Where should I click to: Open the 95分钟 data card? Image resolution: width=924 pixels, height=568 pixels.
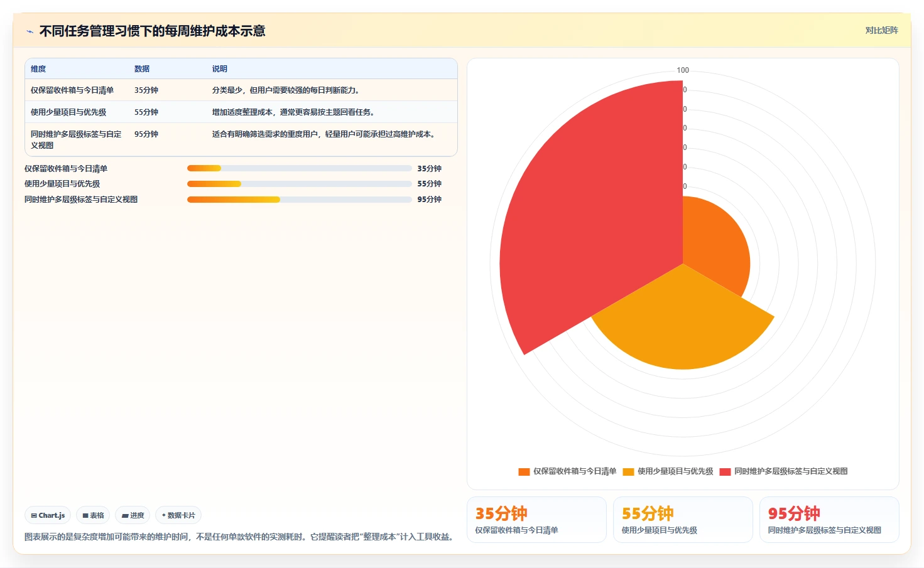click(x=829, y=520)
